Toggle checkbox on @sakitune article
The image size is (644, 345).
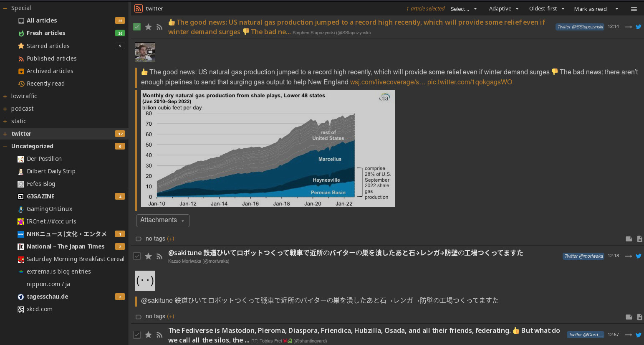pyautogui.click(x=137, y=256)
